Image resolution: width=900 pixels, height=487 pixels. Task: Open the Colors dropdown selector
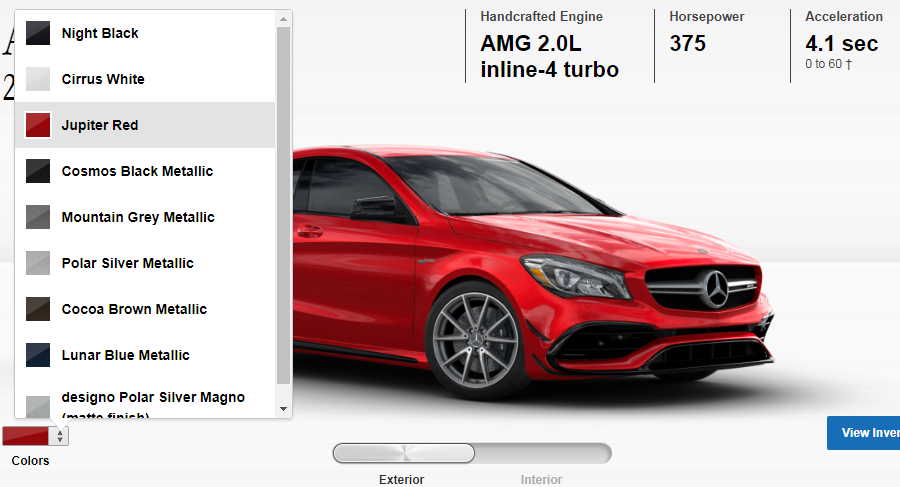coord(35,436)
